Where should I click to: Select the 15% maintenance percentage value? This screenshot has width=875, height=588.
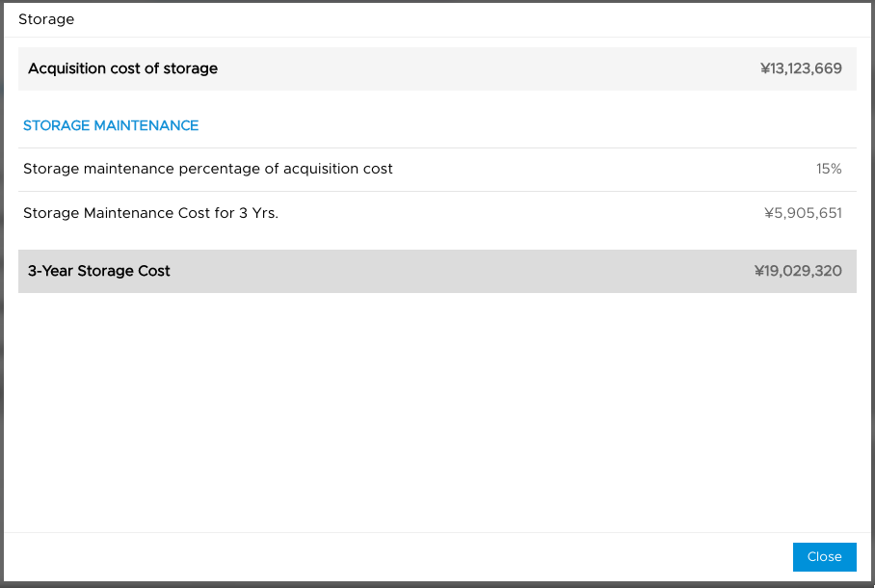click(828, 169)
